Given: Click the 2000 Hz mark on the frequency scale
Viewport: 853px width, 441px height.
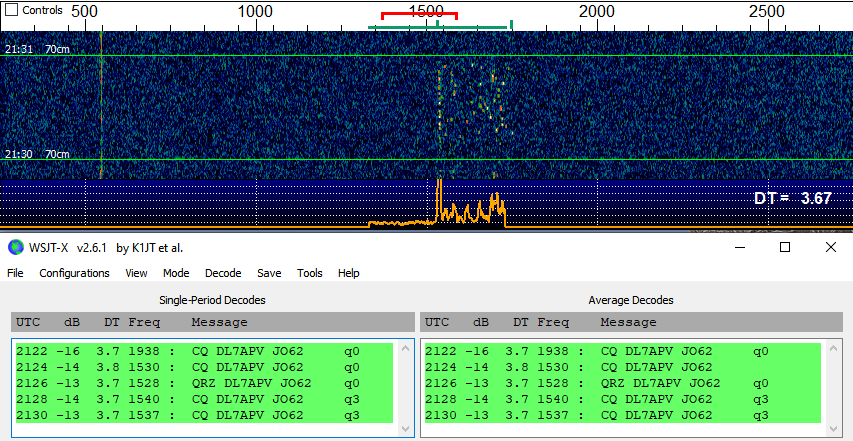Looking at the screenshot, I should [x=597, y=11].
